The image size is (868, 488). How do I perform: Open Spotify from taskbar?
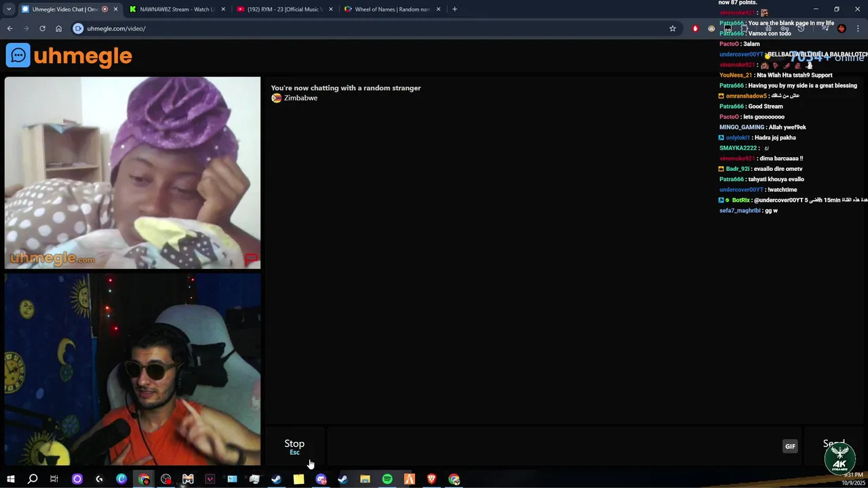point(387,479)
